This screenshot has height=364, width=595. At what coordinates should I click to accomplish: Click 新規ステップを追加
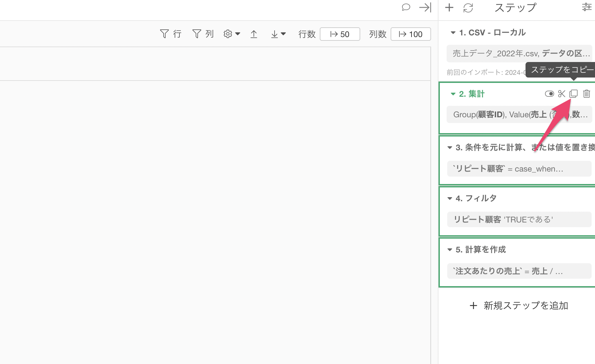[519, 305]
